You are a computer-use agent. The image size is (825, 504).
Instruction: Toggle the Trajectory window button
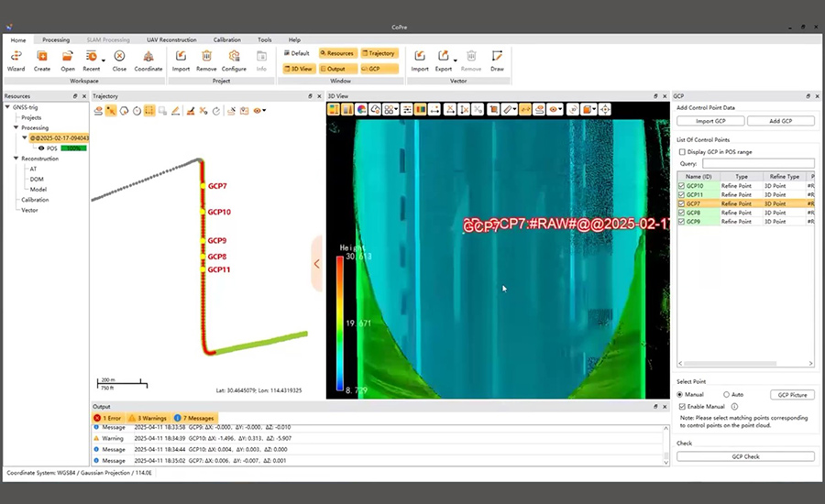click(x=379, y=53)
